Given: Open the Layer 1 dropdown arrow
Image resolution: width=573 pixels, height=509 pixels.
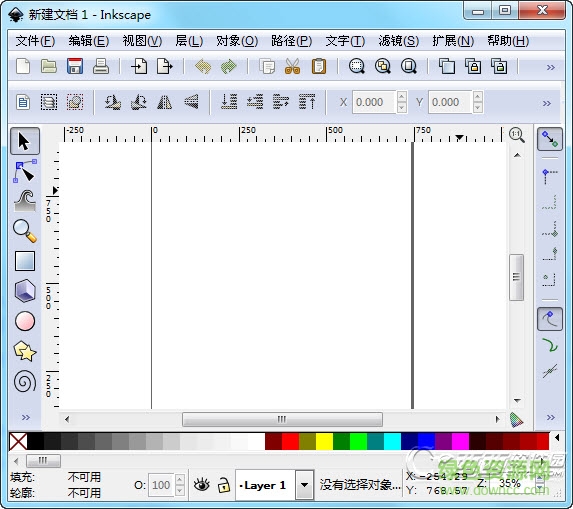Looking at the screenshot, I should pos(304,485).
